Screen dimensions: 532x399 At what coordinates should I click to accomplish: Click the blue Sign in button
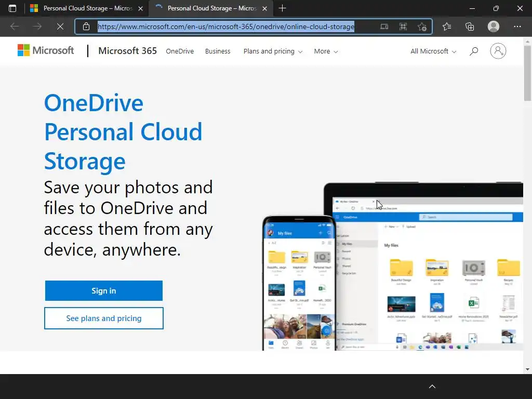pyautogui.click(x=104, y=291)
